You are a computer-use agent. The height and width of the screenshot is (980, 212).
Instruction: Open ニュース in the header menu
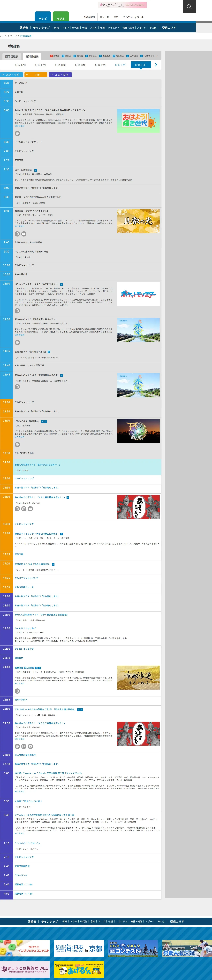(x=105, y=17)
